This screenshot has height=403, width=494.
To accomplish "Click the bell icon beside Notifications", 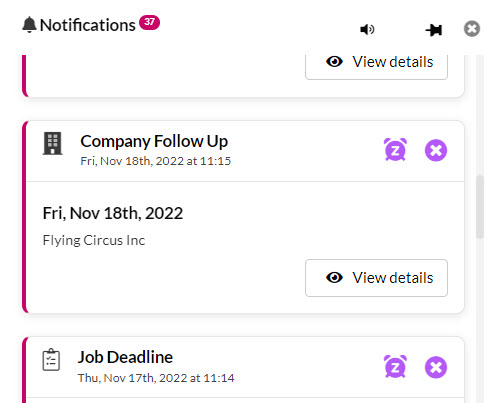I will (29, 25).
